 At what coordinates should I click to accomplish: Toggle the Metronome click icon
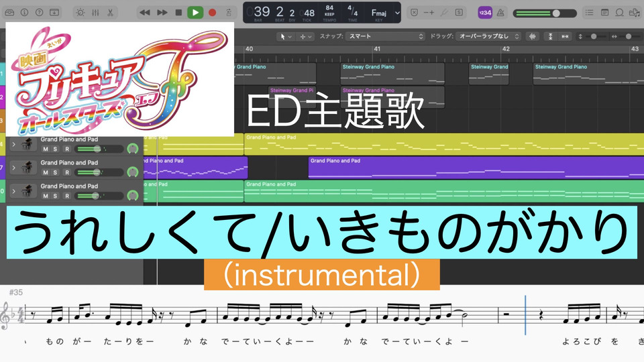pyautogui.click(x=500, y=13)
